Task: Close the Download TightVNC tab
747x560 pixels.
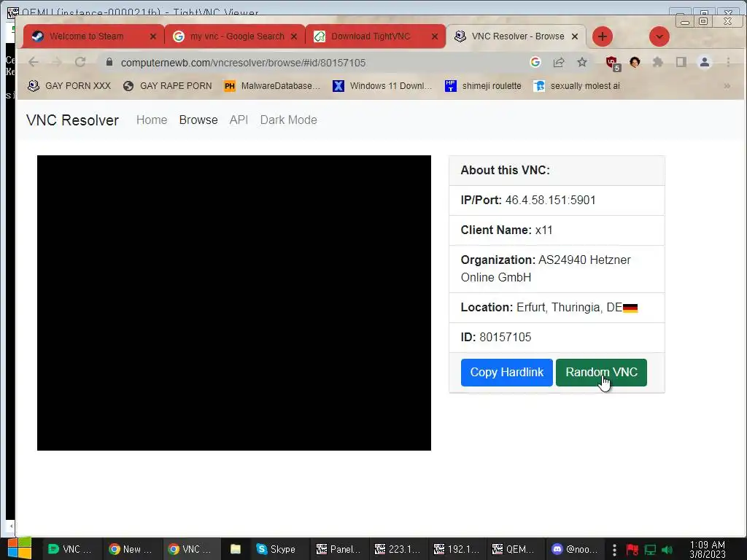Action: point(435,36)
